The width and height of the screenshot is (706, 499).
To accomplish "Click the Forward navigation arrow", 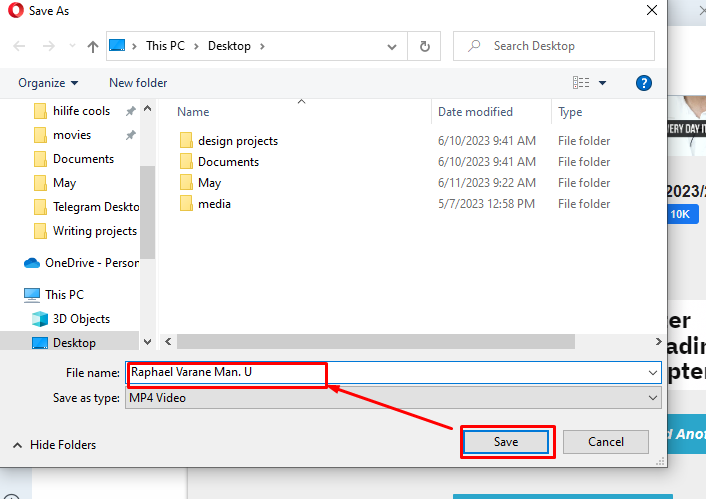I will point(49,46).
